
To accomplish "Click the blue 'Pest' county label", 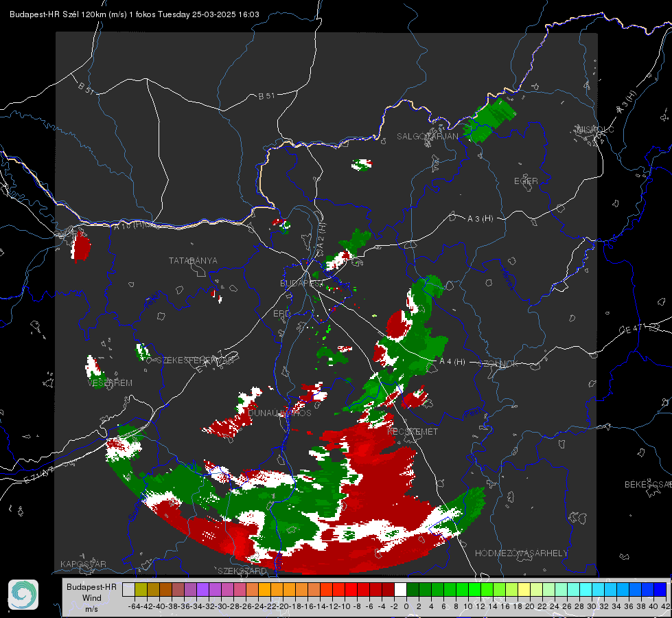I will pos(472,413).
